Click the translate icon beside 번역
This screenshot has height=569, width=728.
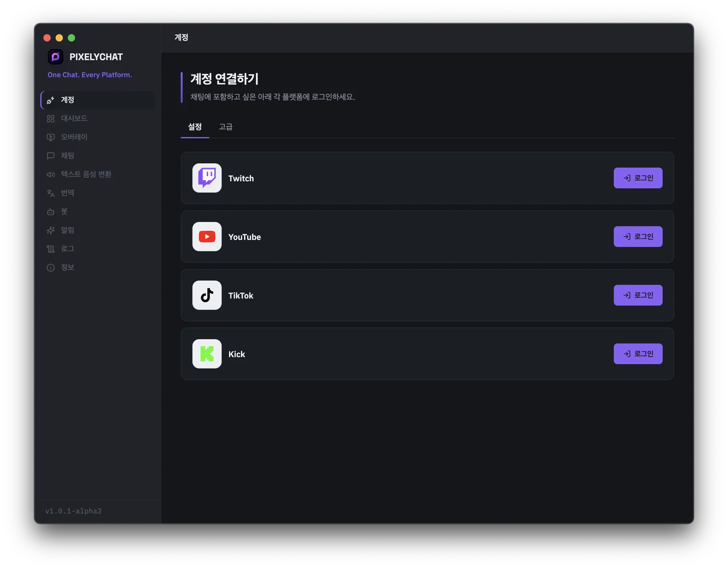coord(51,193)
